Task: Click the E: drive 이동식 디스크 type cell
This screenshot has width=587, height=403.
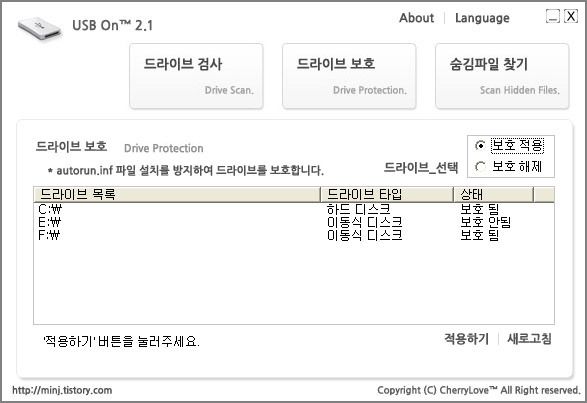Action: (365, 222)
